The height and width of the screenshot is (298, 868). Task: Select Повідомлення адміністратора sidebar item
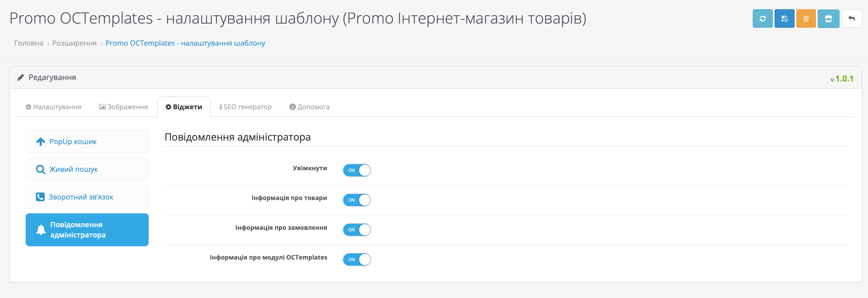pos(87,230)
